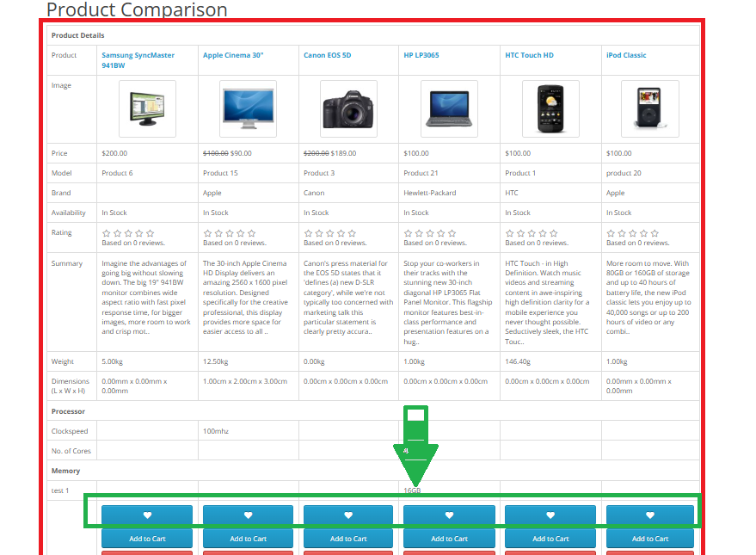Click the Canon camera product image
Image resolution: width=756 pixels, height=555 pixels.
point(348,109)
